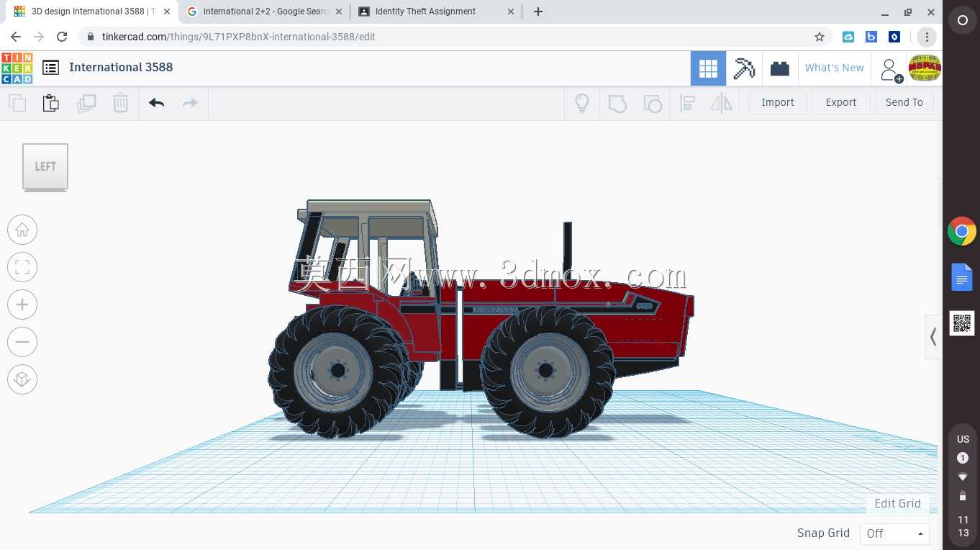Toggle the Show all lightbulb icon
This screenshot has height=550, width=980.
582,103
